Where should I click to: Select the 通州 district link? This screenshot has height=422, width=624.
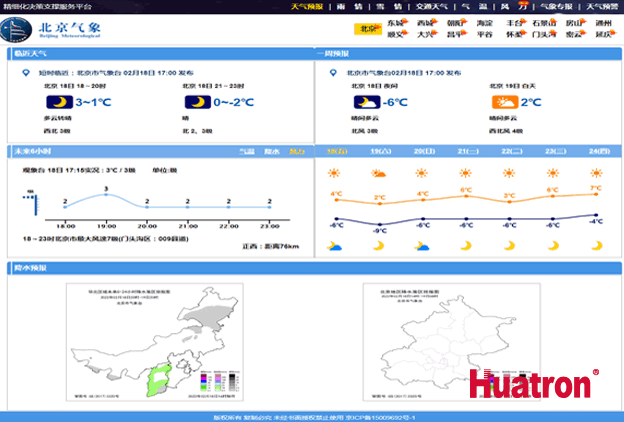pos(603,22)
